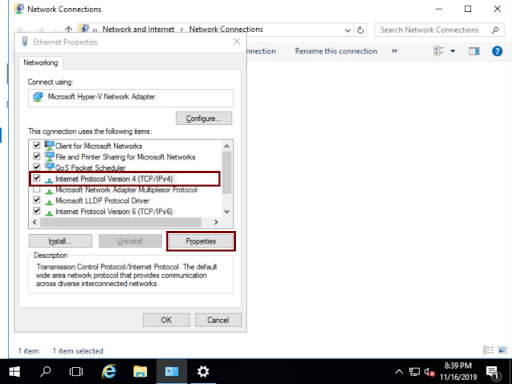The width and height of the screenshot is (512, 384).
Task: Uncheck Client for Microsoft Networks
Action: pos(37,145)
